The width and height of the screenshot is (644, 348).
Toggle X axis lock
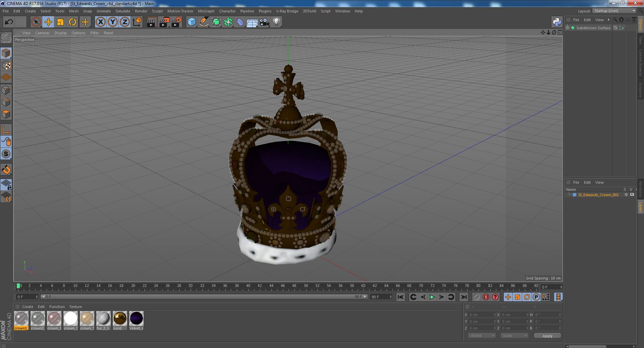[x=100, y=22]
